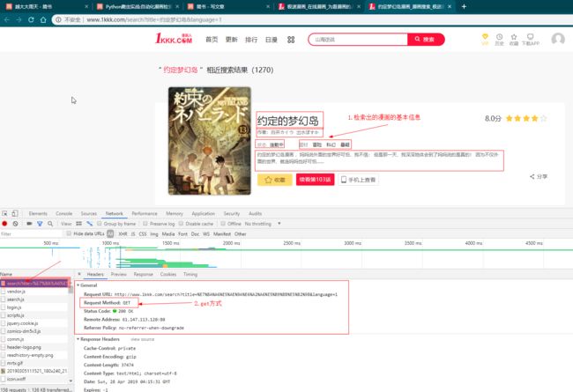
Task: Click the view on phone button
Action: click(x=358, y=180)
